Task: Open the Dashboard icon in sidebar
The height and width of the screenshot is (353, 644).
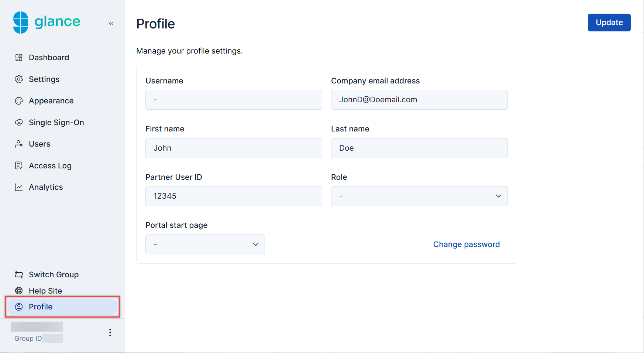Action: click(19, 58)
